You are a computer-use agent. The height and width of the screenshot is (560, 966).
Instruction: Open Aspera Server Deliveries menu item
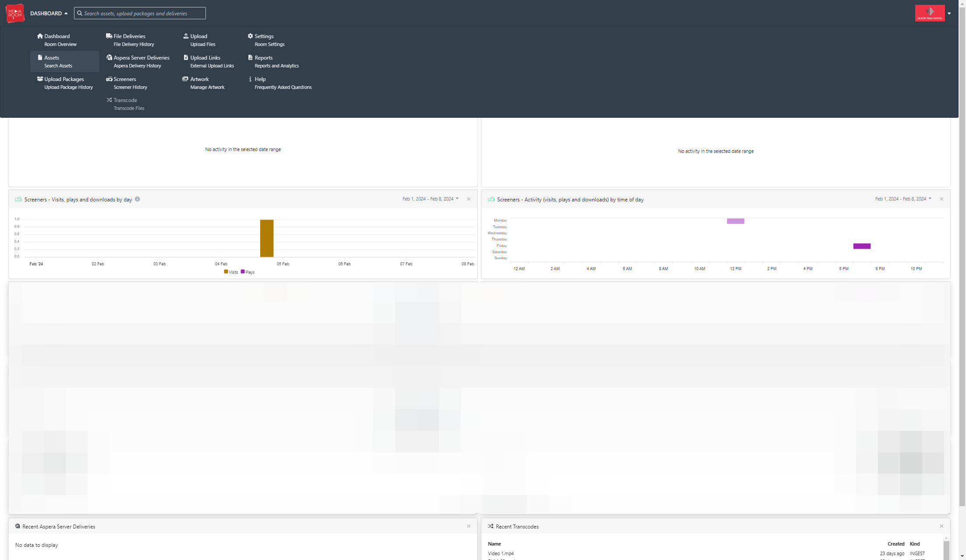(138, 61)
